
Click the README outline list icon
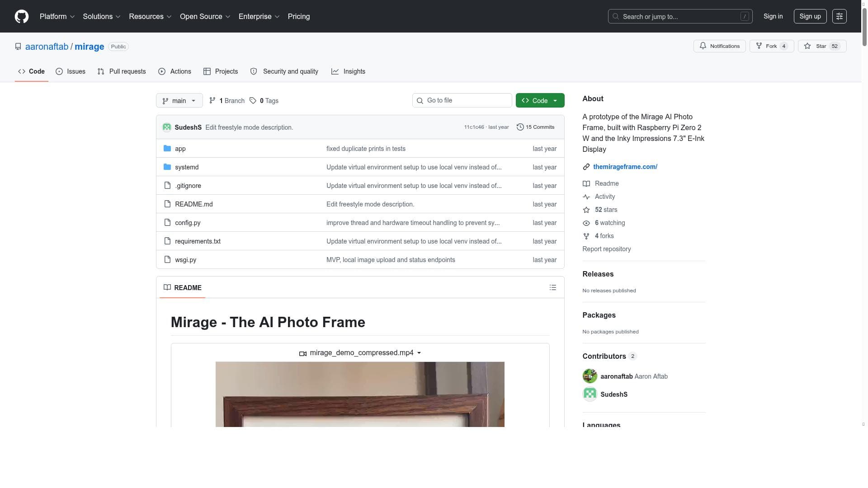552,288
